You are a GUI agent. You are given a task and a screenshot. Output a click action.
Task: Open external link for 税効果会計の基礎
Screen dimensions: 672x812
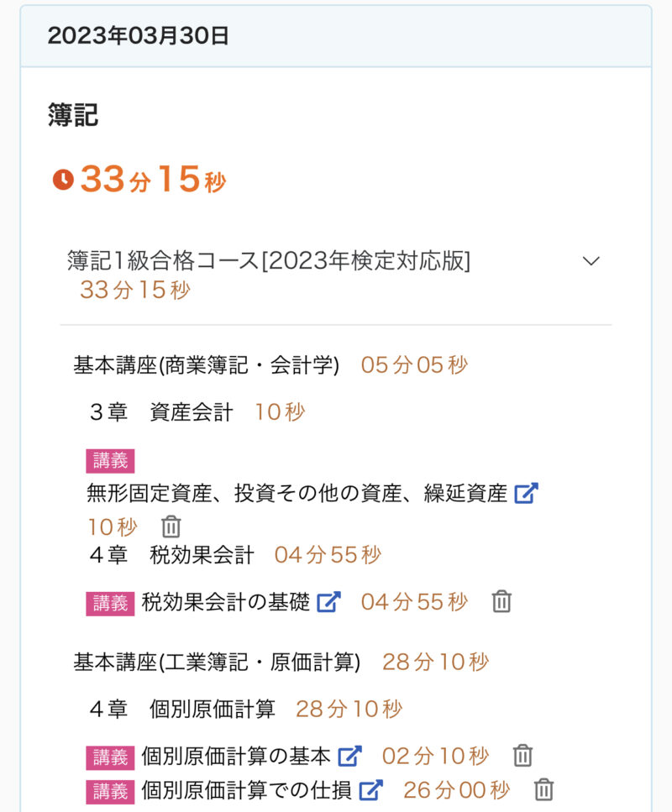point(328,602)
